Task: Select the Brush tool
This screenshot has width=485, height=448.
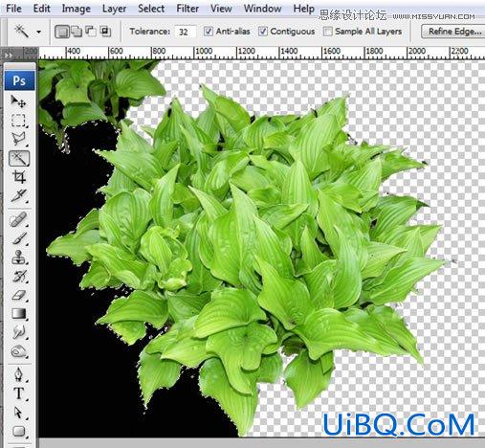Action: pos(18,238)
